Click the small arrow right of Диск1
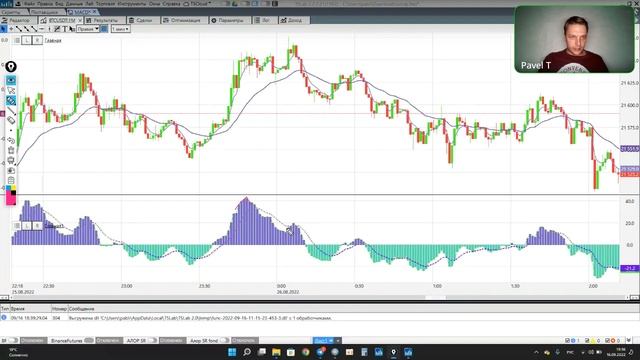Image resolution: width=640 pixels, height=360 pixels. tap(338, 340)
